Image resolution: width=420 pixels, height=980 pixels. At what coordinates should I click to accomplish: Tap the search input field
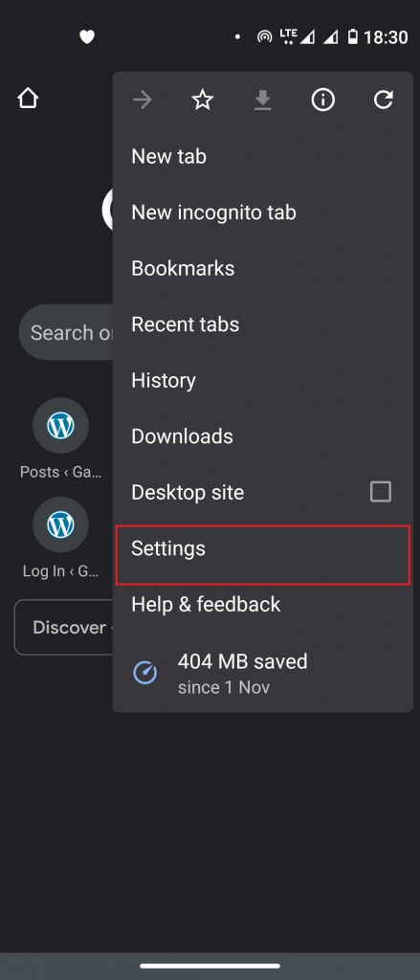66,332
